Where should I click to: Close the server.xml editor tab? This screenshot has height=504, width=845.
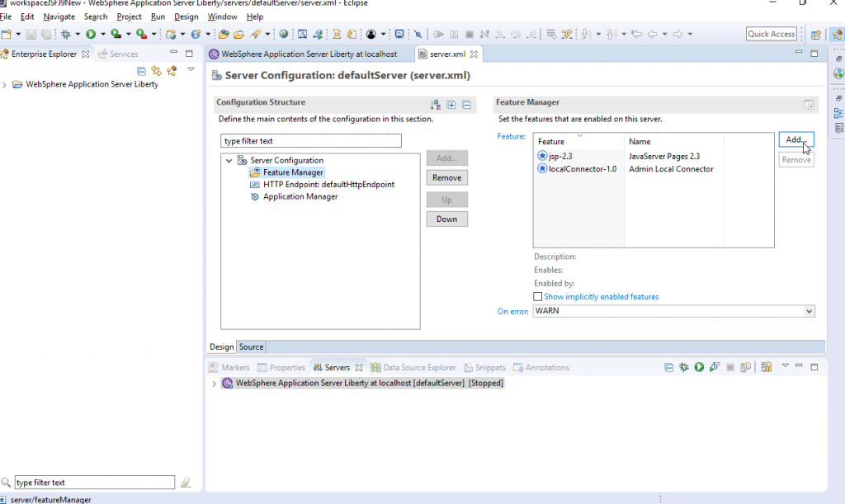pos(474,54)
